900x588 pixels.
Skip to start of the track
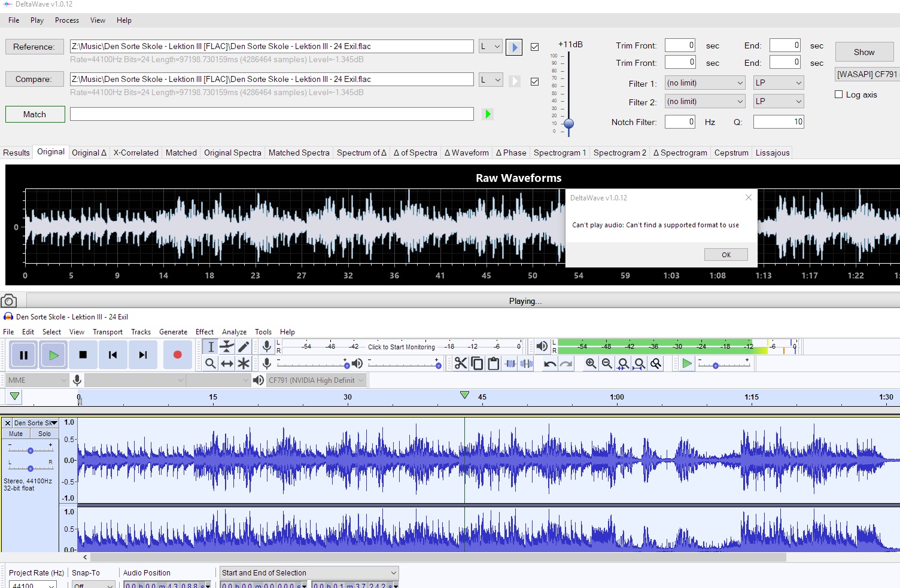tap(113, 355)
